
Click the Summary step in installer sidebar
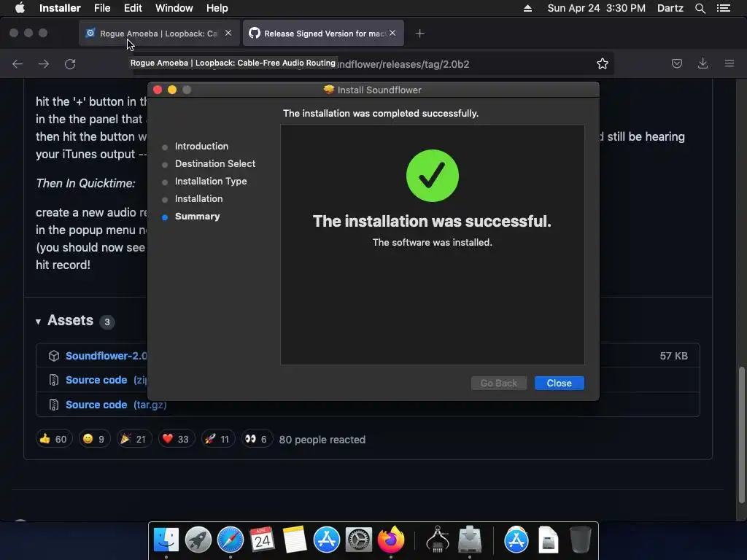pyautogui.click(x=197, y=216)
